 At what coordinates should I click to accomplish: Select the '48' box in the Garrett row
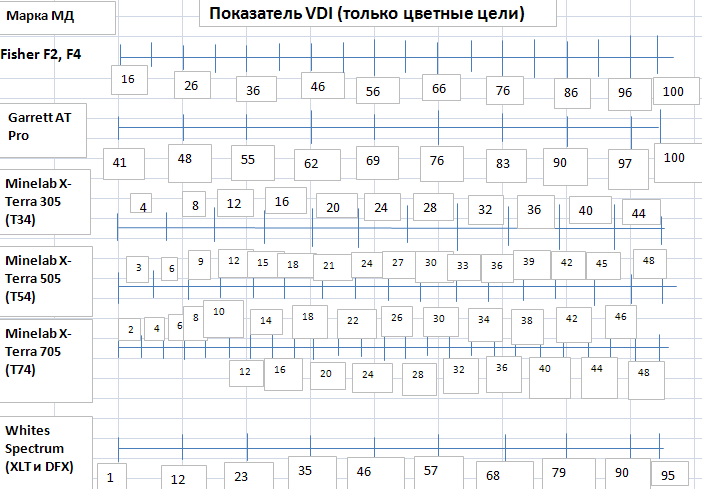click(190, 163)
